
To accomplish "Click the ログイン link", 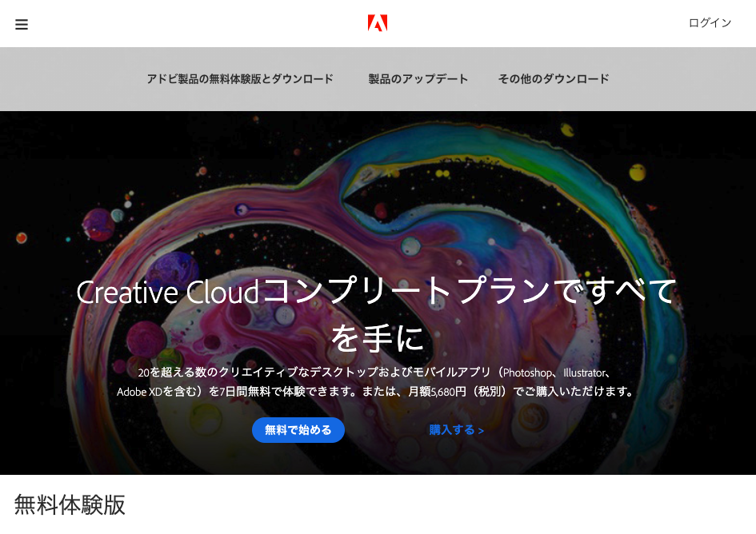I will (x=710, y=22).
